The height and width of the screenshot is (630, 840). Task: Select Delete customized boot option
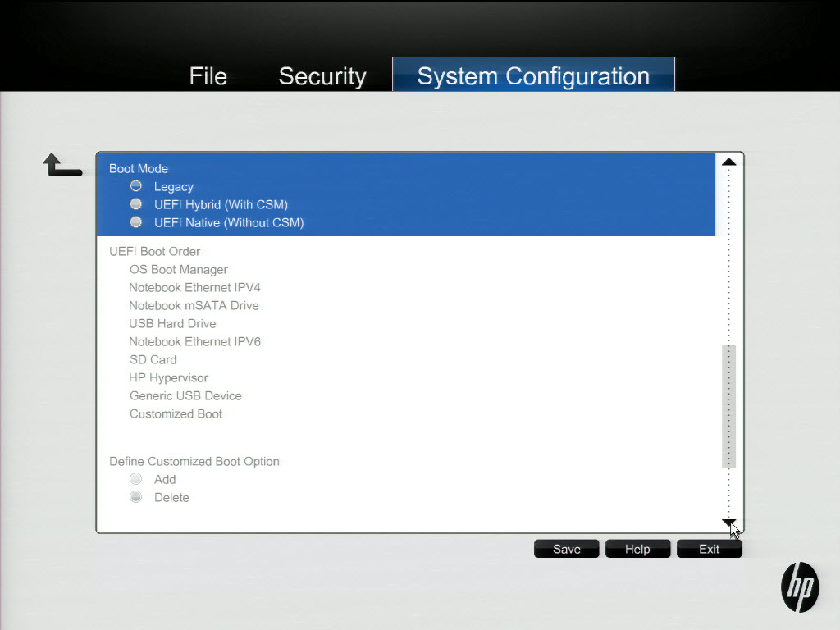pos(136,497)
